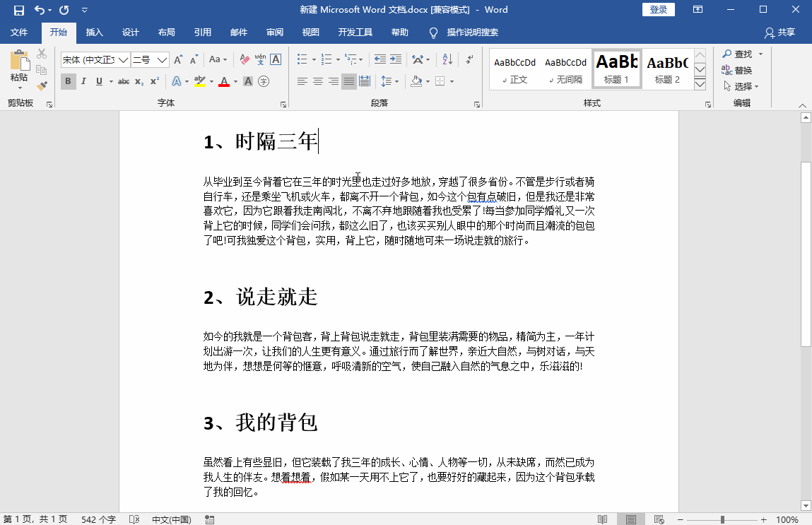Click the 登录 sign-in button

tap(658, 10)
